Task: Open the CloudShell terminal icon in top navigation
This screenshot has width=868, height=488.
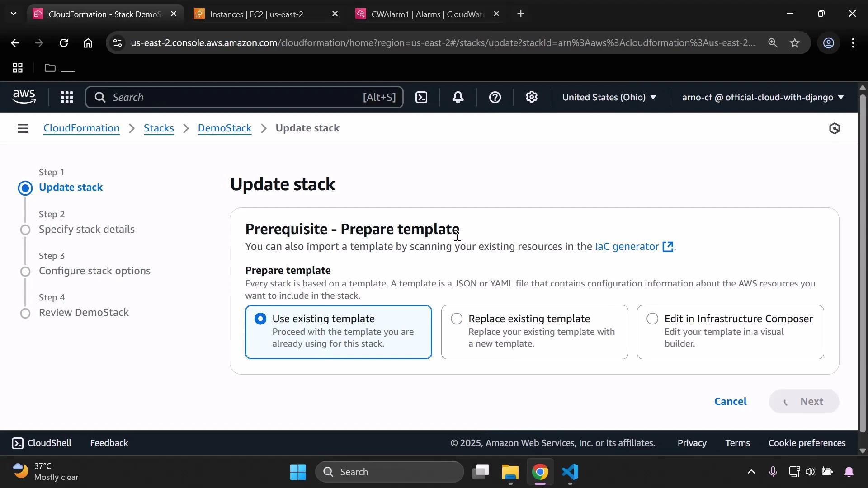Action: click(421, 97)
